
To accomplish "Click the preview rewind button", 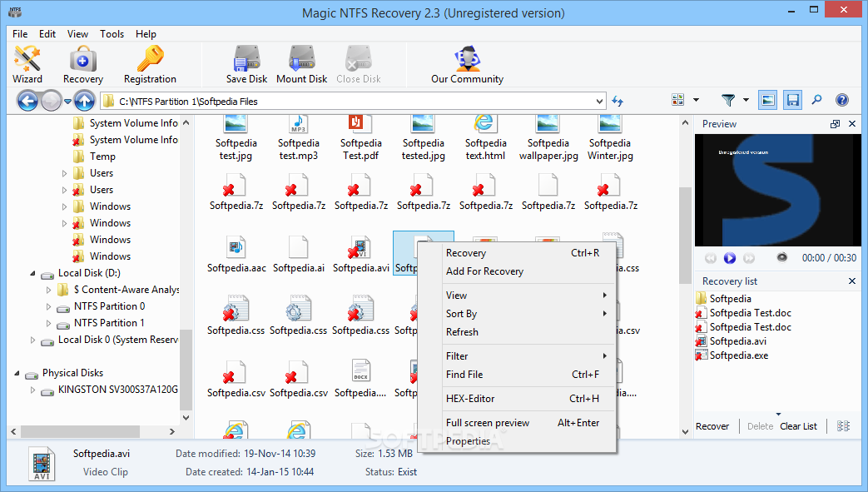I will [x=710, y=257].
